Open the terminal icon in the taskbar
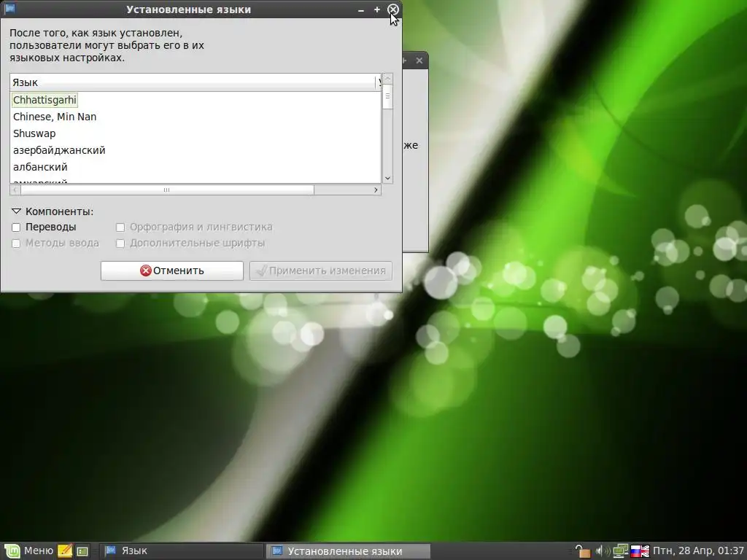This screenshot has width=747, height=560. tap(82, 551)
